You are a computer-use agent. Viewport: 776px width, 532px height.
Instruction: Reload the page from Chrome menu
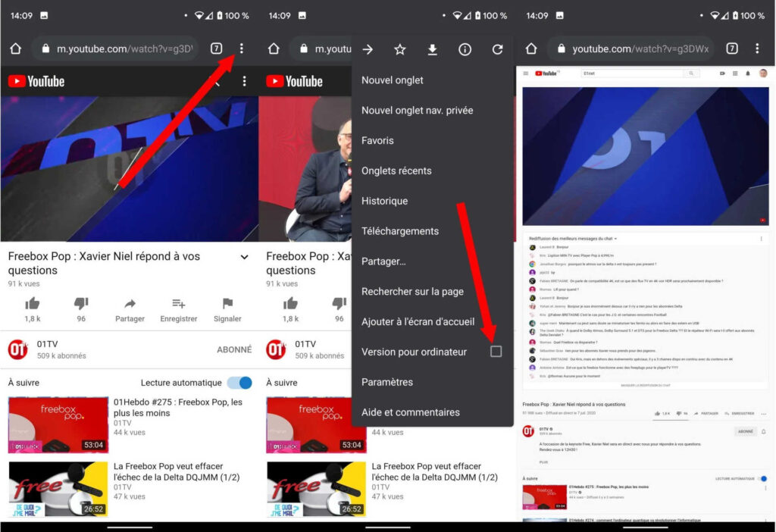pos(497,49)
